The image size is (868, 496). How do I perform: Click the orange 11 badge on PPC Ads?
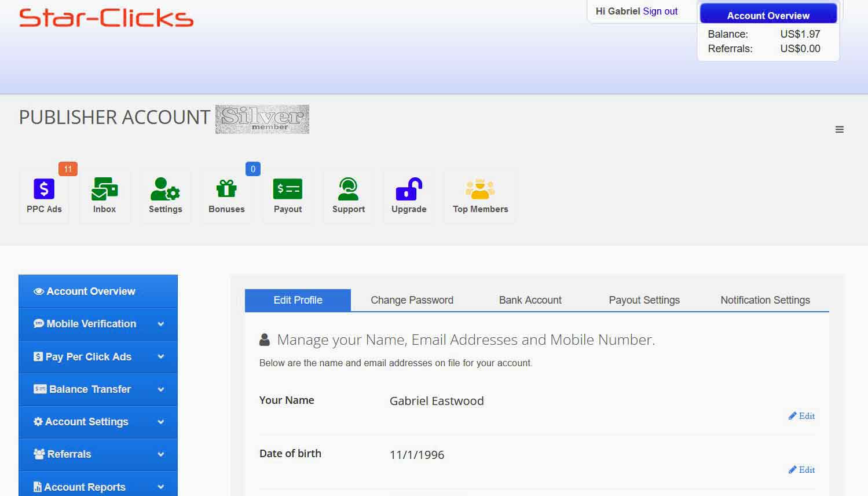(68, 169)
